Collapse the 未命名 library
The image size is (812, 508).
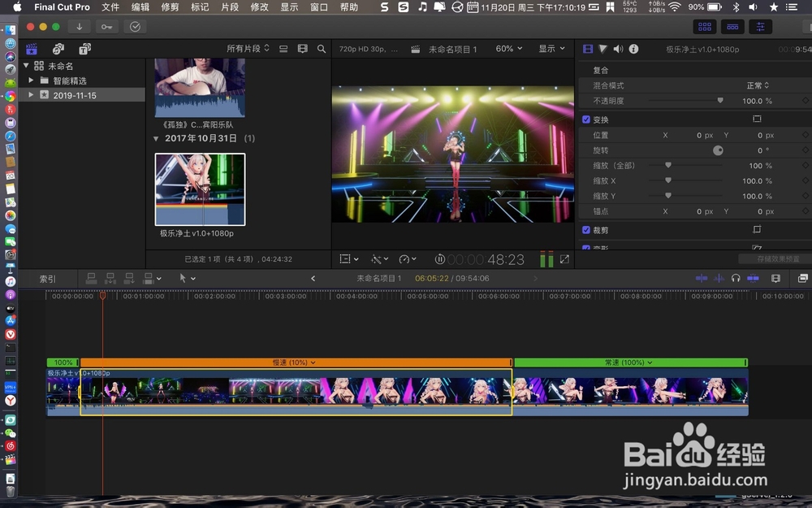pos(26,66)
